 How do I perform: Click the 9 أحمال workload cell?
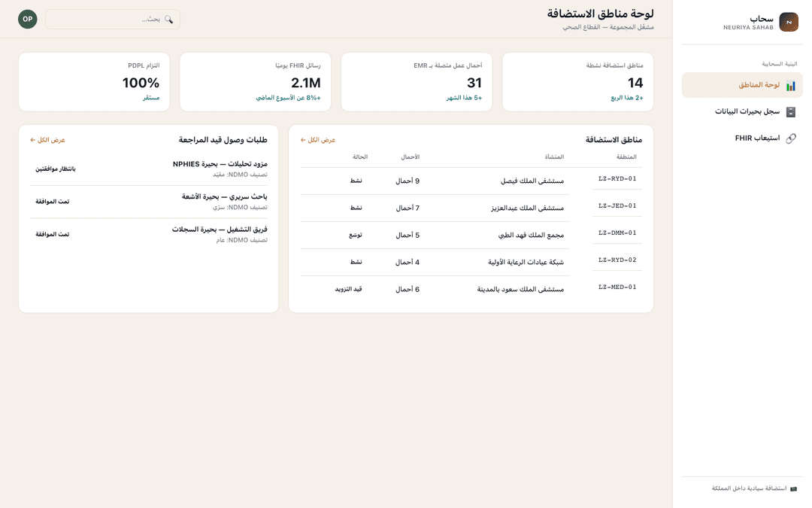click(408, 181)
